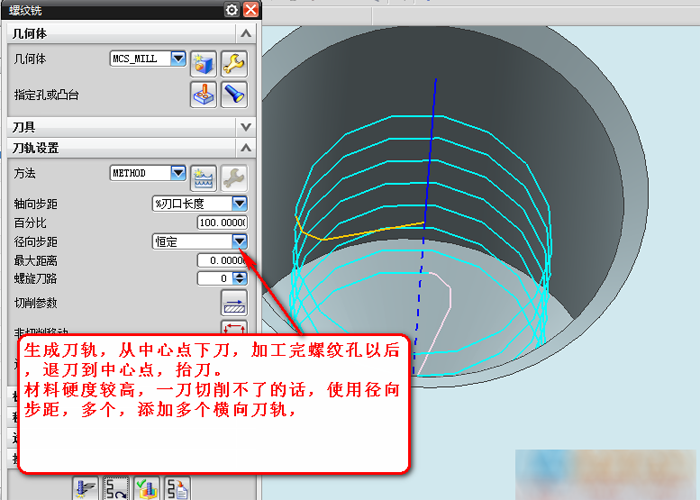Click the 百分比 percentage input field
700x500 pixels.
tap(221, 222)
